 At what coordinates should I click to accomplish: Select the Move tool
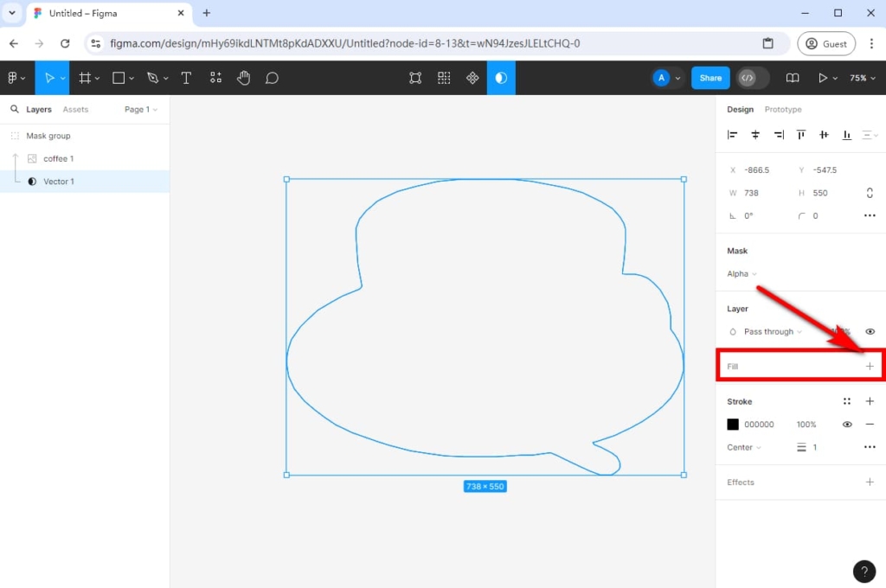coord(48,78)
